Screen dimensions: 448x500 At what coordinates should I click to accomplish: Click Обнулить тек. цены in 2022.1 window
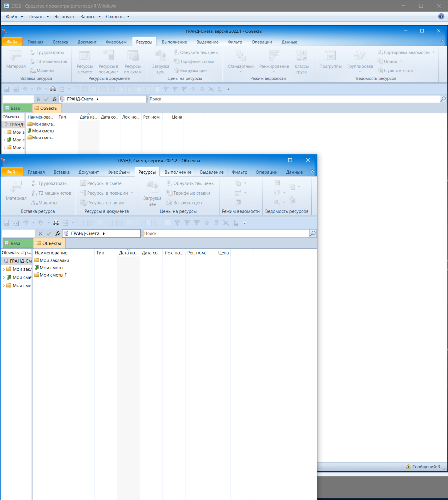(196, 52)
